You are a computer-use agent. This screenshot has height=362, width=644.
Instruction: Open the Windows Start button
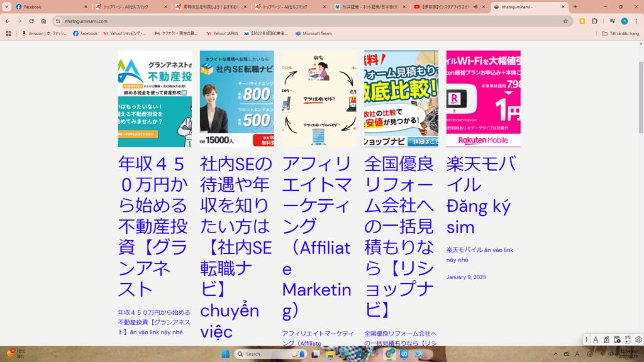pos(226,354)
